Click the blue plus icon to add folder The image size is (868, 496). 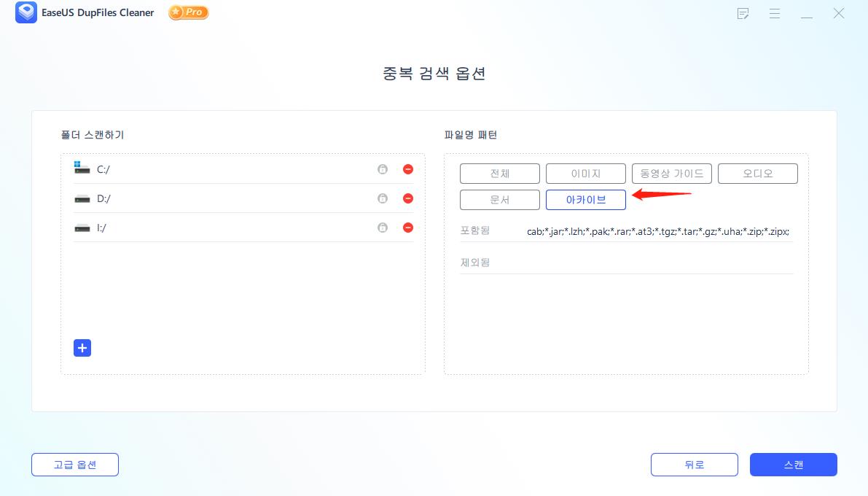pyautogui.click(x=82, y=348)
